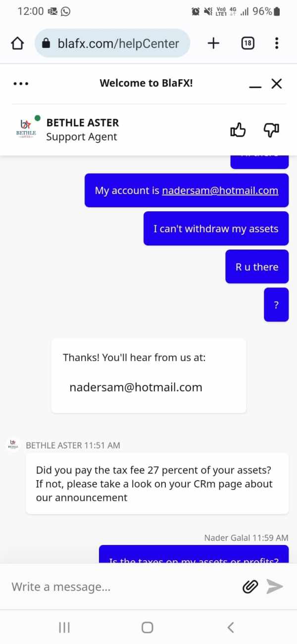The image size is (297, 644).
Task: Tap the site lock security icon
Action: click(x=47, y=44)
